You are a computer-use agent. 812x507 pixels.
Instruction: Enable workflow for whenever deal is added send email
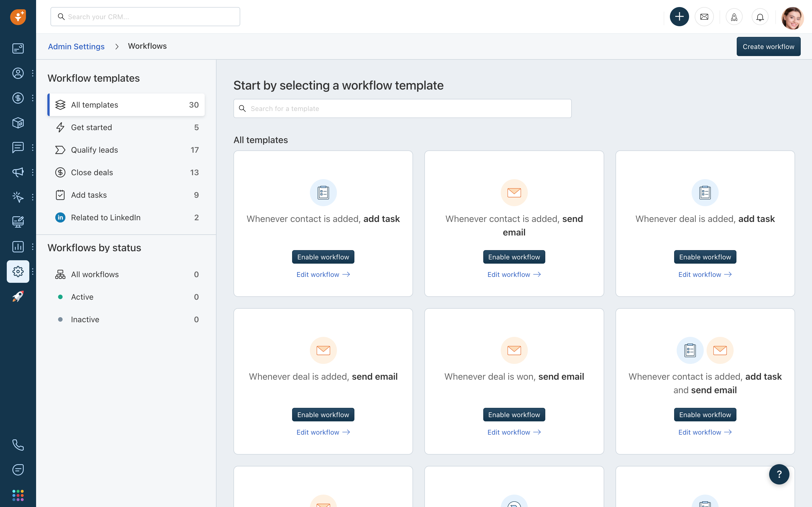pos(323,414)
